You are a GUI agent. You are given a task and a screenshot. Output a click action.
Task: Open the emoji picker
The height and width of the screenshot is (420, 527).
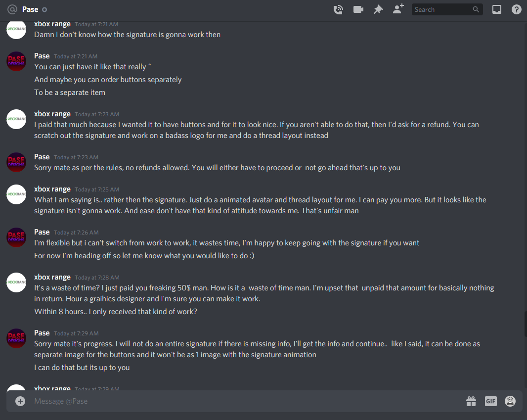click(510, 401)
